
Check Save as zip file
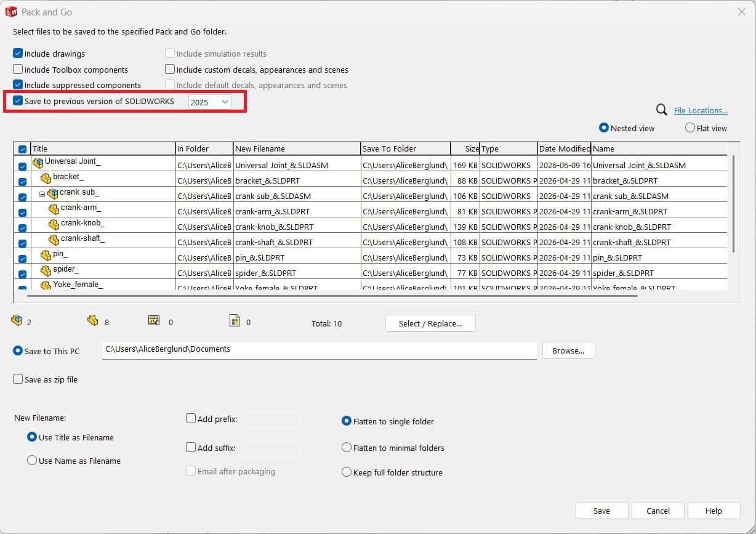point(18,379)
